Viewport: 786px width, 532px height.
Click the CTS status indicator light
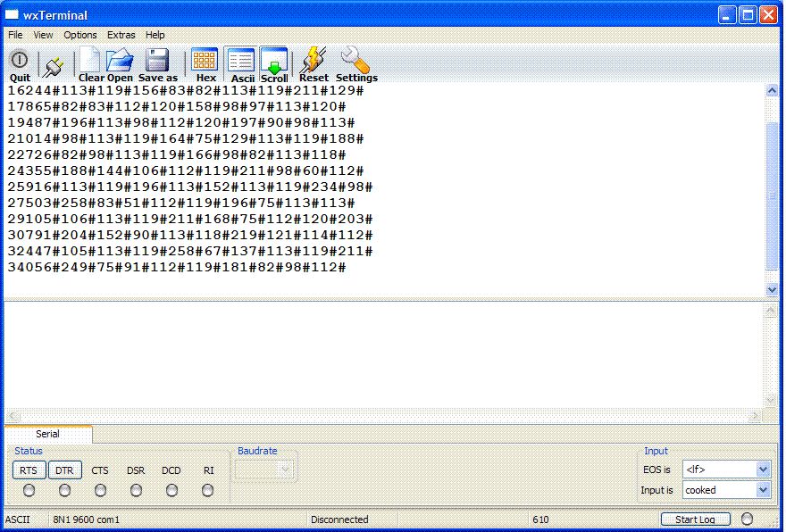[x=100, y=490]
